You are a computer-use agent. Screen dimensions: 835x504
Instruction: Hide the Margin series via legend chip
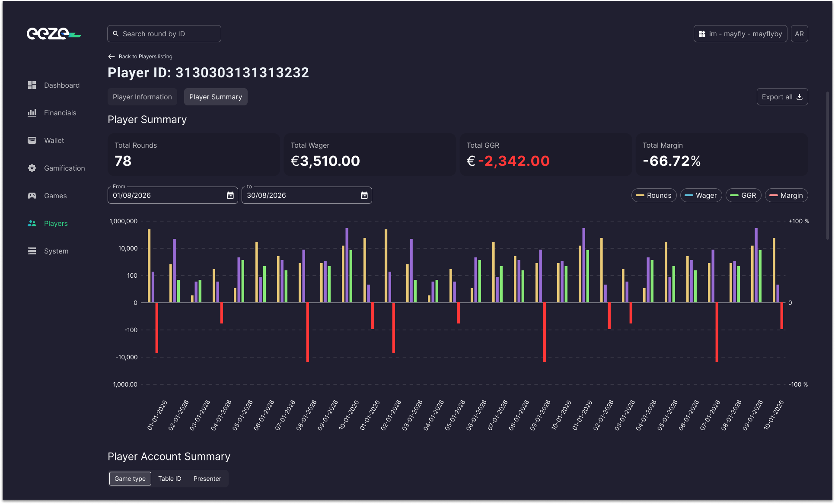click(786, 195)
